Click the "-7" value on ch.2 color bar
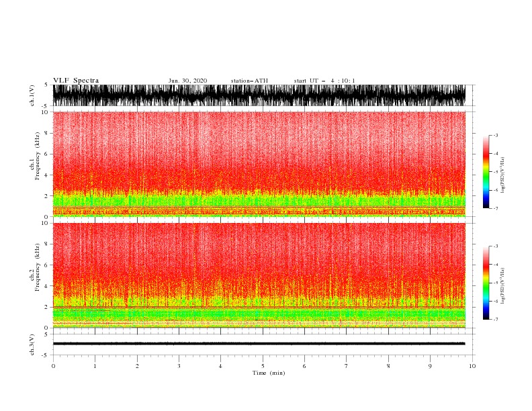532x411 pixels. (495, 320)
